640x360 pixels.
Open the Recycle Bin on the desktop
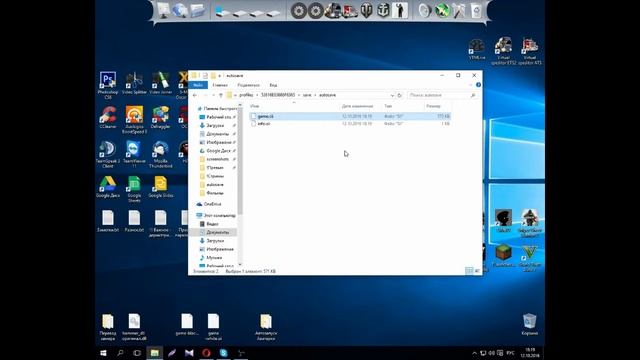(x=529, y=324)
